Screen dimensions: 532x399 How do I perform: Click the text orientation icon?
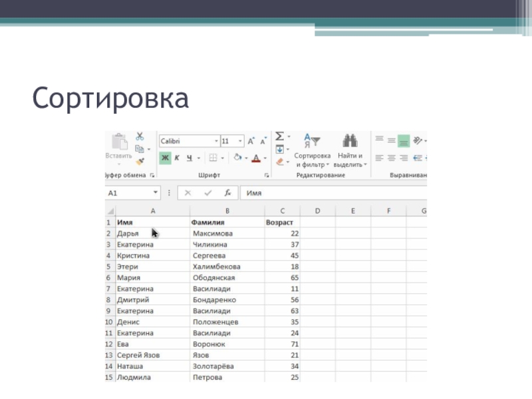pos(418,140)
